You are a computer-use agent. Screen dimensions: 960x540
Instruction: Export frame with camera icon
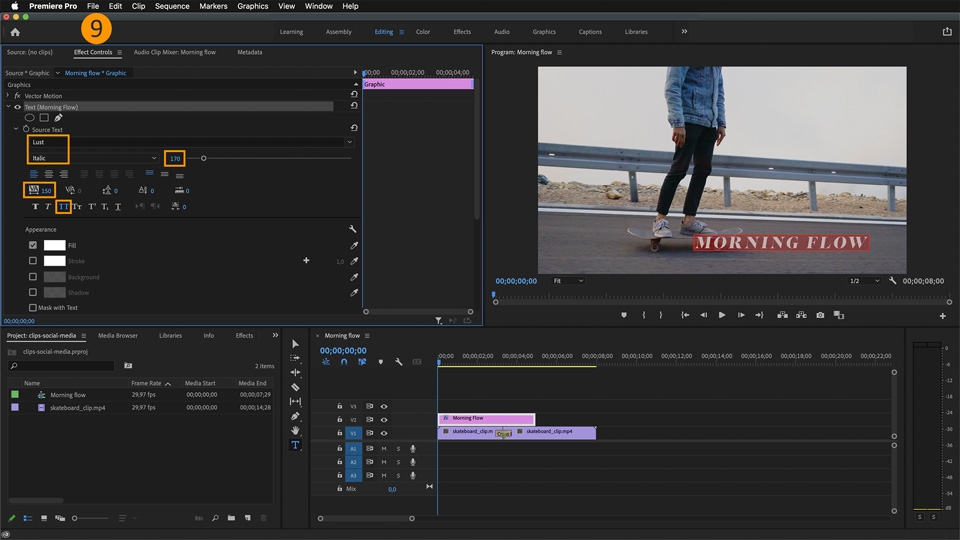820,315
